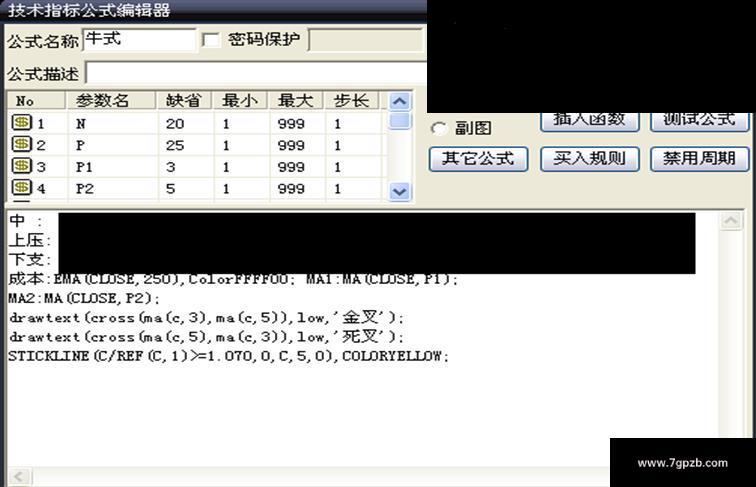This screenshot has height=487, width=756.
Task: Click the 步长 column header
Action: click(351, 101)
